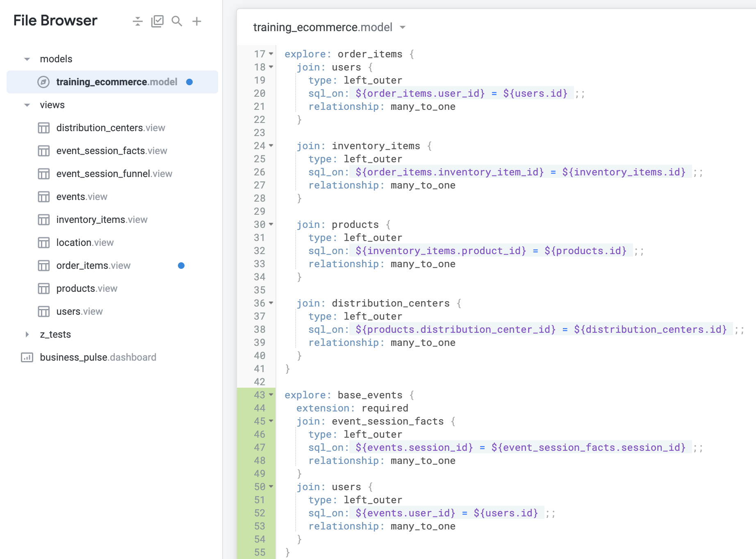Open file search in the File Browser
The width and height of the screenshot is (756, 559).
coord(177,21)
